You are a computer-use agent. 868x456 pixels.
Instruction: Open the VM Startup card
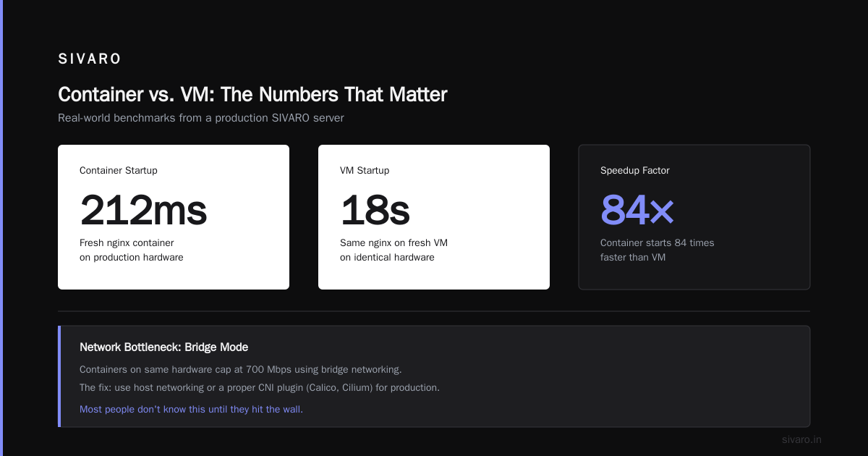[434, 217]
